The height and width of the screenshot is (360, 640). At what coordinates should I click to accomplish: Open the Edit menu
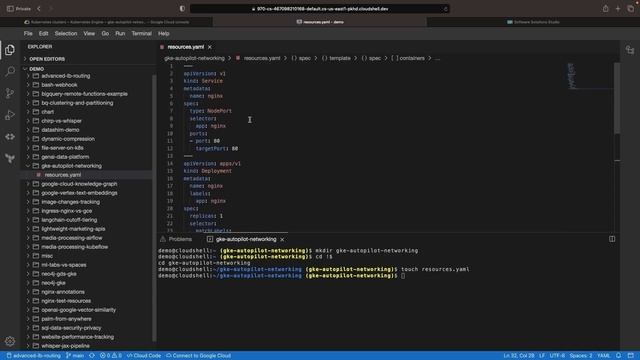tap(43, 33)
